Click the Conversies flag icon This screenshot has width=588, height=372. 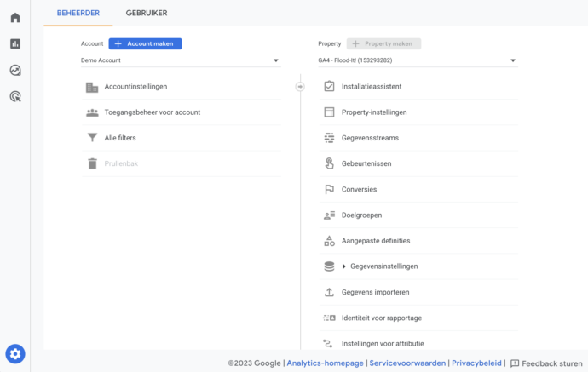329,189
